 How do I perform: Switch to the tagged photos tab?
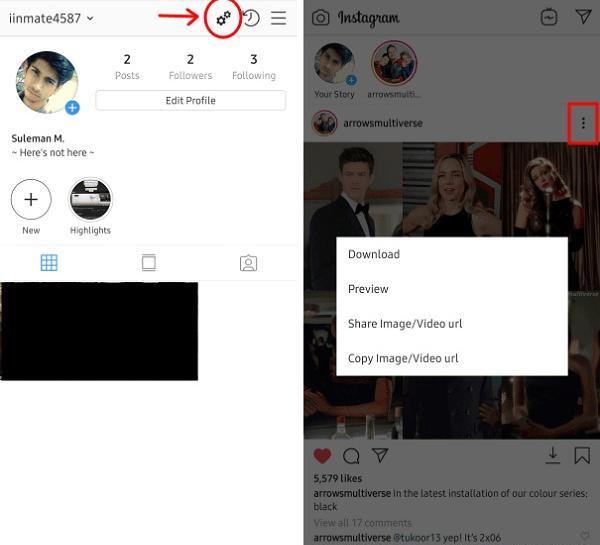tap(248, 263)
